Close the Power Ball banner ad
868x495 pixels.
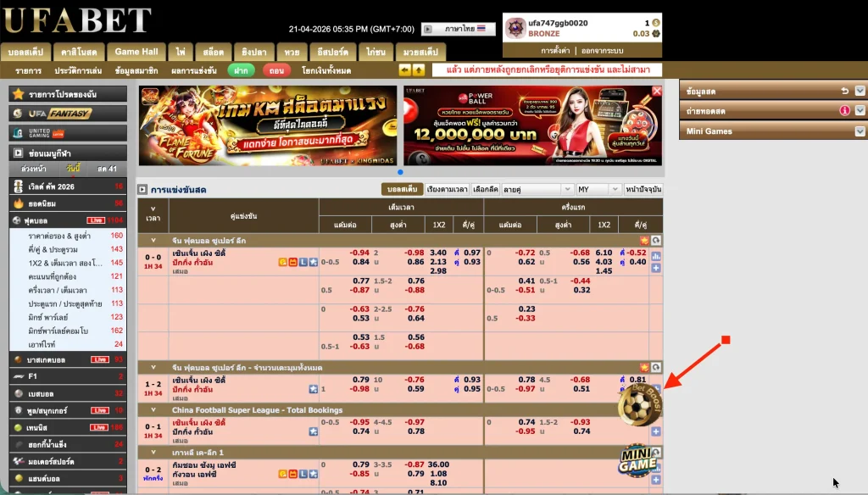point(657,92)
